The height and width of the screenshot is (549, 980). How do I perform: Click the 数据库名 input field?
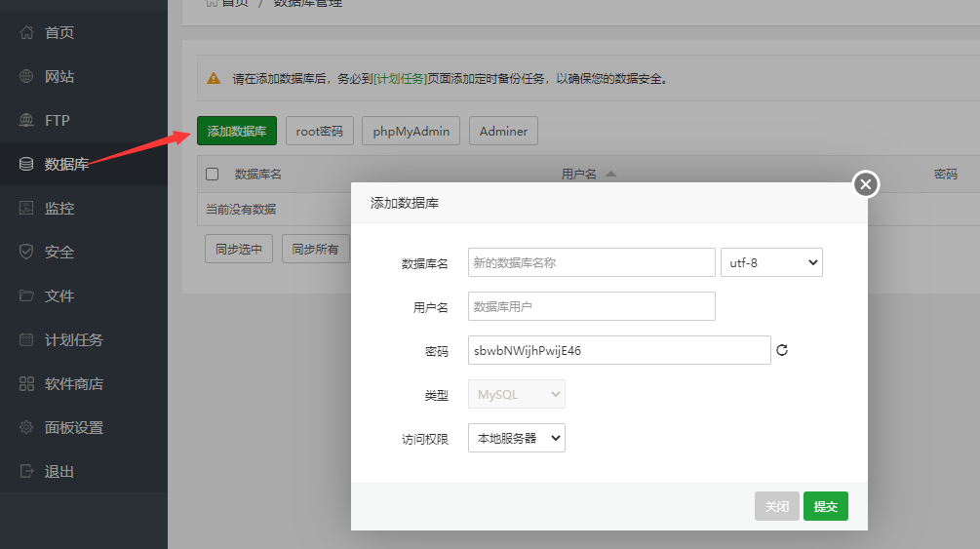(x=591, y=262)
